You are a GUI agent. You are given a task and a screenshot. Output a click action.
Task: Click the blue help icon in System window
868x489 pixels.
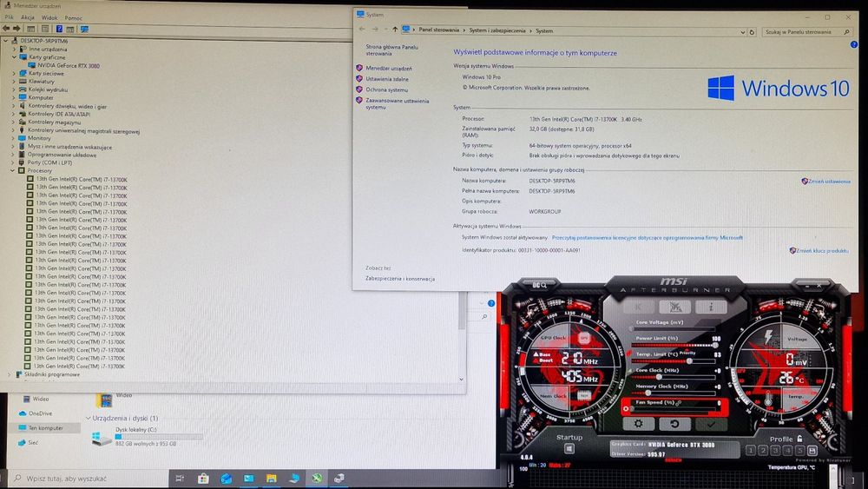pyautogui.click(x=853, y=44)
